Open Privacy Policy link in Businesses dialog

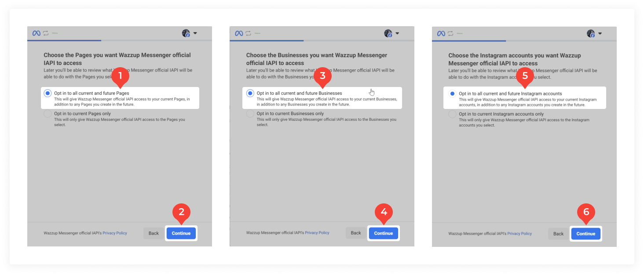click(x=317, y=233)
